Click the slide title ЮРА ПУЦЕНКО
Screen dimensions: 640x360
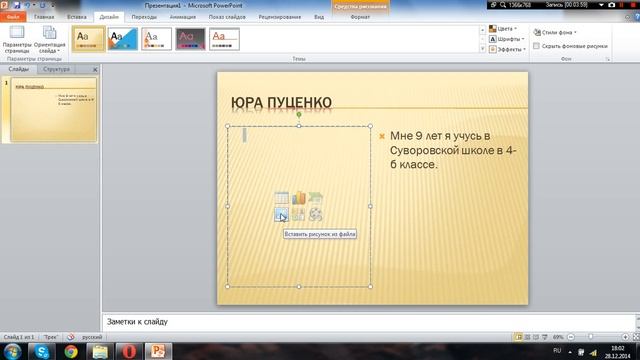[281, 103]
